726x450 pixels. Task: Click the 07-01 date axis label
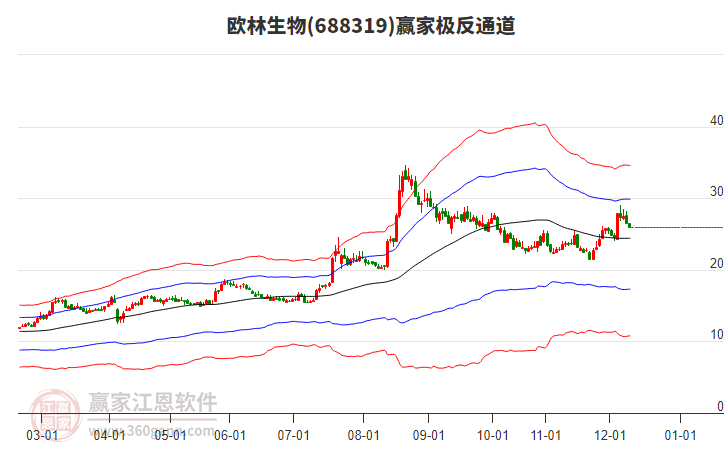pyautogui.click(x=294, y=436)
